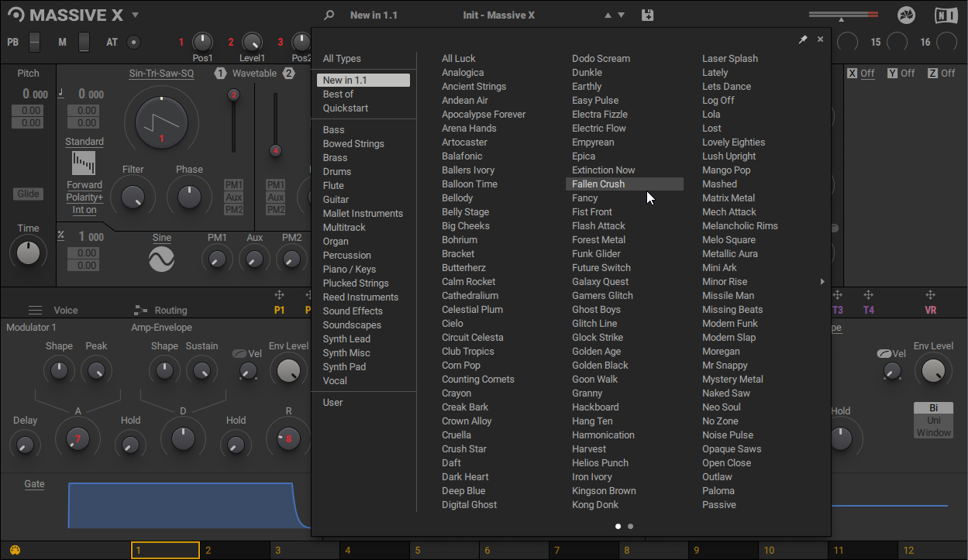The width and height of the screenshot is (968, 560).
Task: Select slot 5 in the bottom bar
Action: tap(445, 551)
